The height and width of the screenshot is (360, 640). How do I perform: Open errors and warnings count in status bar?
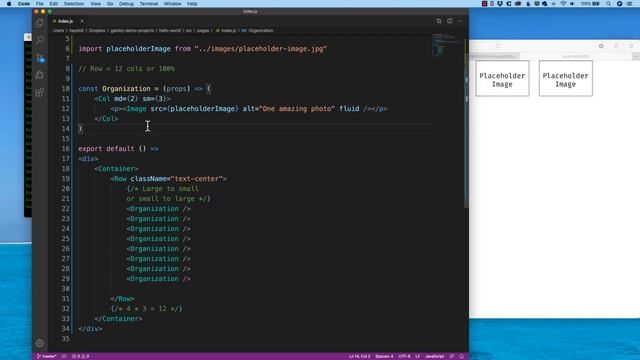click(80, 356)
